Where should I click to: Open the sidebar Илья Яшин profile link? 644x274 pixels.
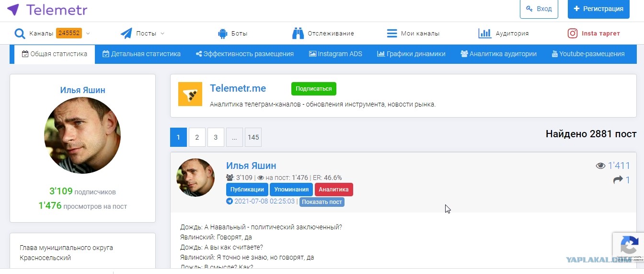click(x=82, y=90)
